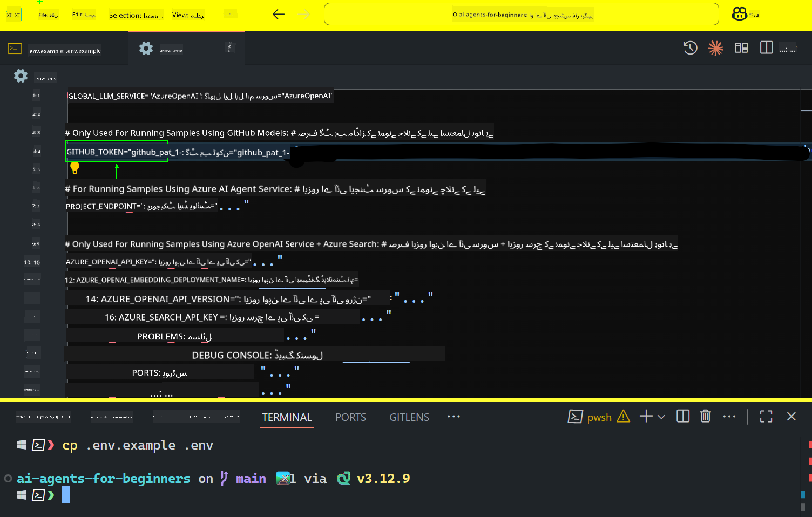Open the Edit menu

click(x=84, y=15)
